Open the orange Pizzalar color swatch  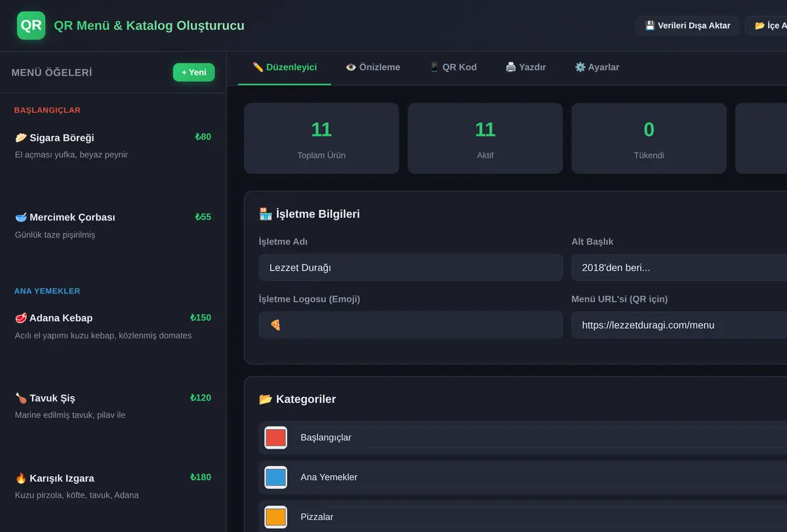click(275, 517)
